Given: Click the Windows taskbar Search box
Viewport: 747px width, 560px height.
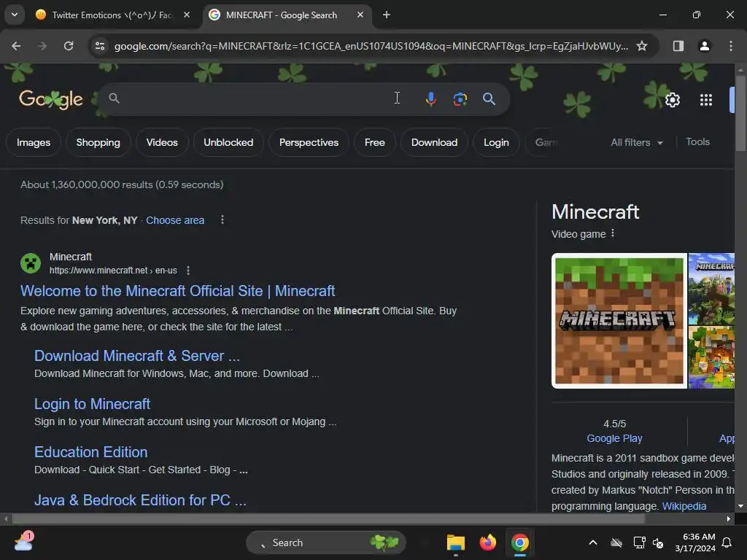Looking at the screenshot, I should [326, 542].
